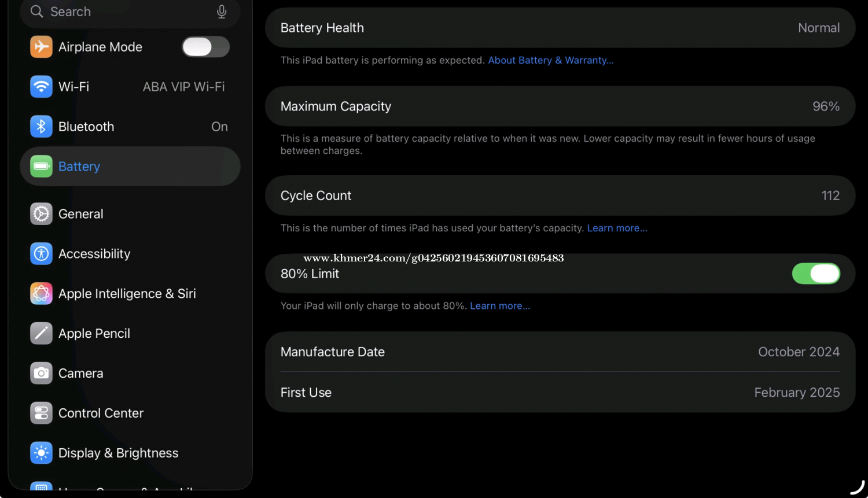The width and height of the screenshot is (868, 498).
Task: Click the Apple Pencil icon
Action: 41,334
